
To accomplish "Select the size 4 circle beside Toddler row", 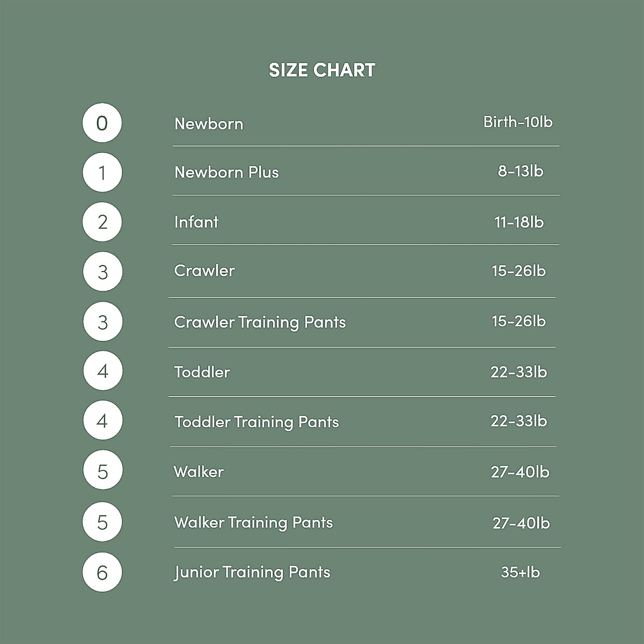I will [103, 371].
